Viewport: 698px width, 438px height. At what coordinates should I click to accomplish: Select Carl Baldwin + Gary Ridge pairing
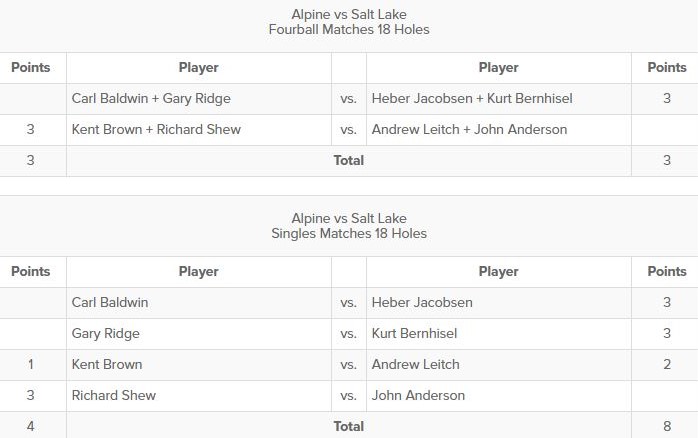[151, 98]
